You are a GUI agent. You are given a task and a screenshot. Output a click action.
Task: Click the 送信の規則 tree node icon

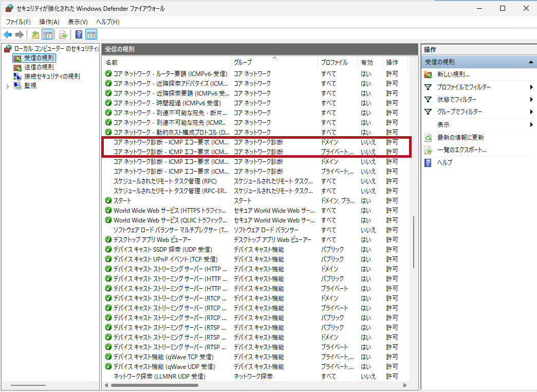(x=17, y=67)
